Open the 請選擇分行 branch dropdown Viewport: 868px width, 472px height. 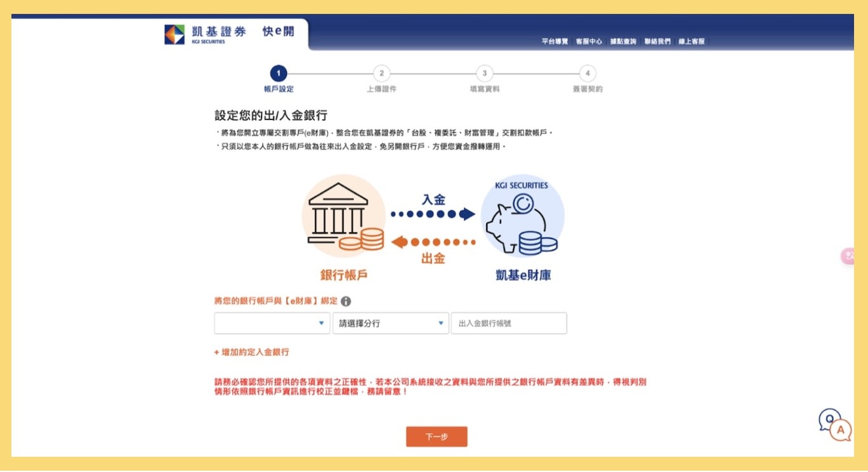pyautogui.click(x=390, y=323)
